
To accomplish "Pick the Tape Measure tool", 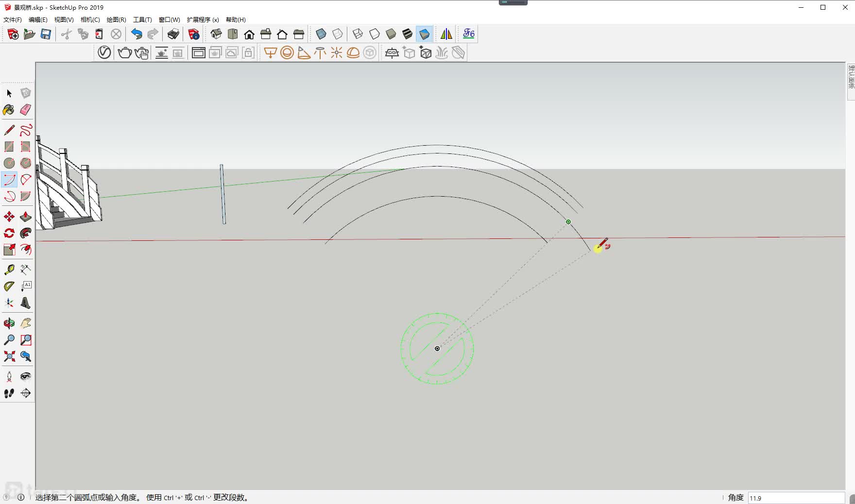I will click(9, 270).
